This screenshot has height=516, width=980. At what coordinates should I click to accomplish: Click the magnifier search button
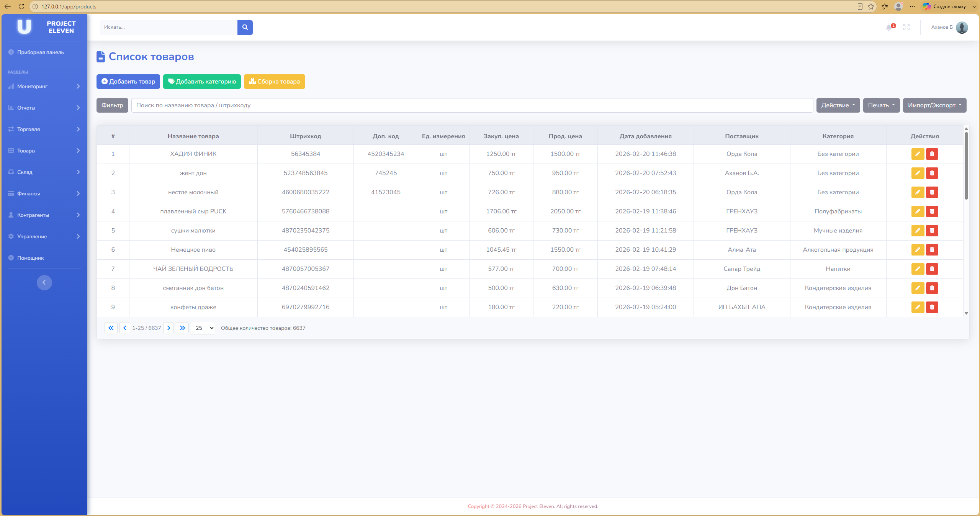245,27
